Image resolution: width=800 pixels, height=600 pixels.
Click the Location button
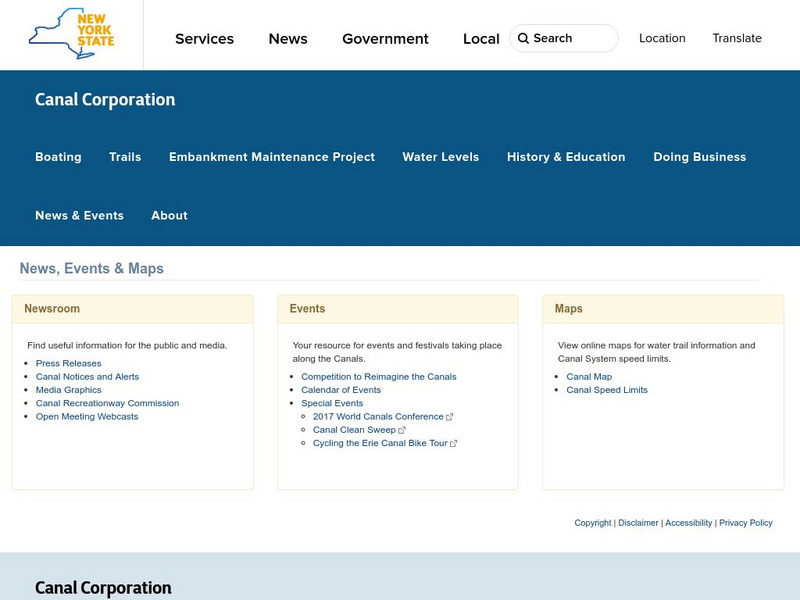pyautogui.click(x=662, y=38)
